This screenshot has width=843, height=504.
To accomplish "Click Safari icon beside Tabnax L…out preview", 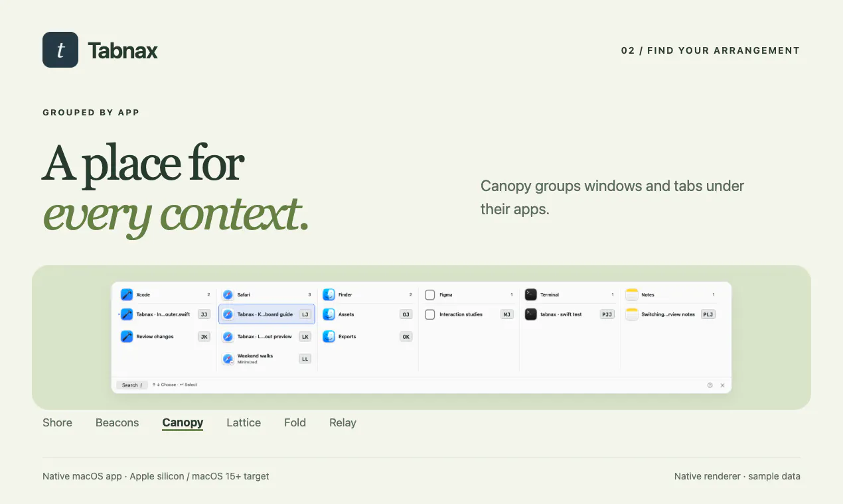I will pyautogui.click(x=228, y=336).
